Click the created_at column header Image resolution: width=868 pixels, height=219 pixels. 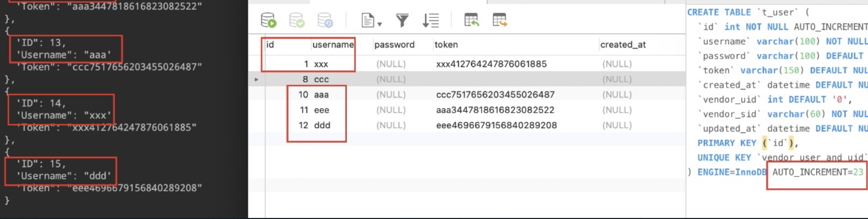pyautogui.click(x=623, y=45)
